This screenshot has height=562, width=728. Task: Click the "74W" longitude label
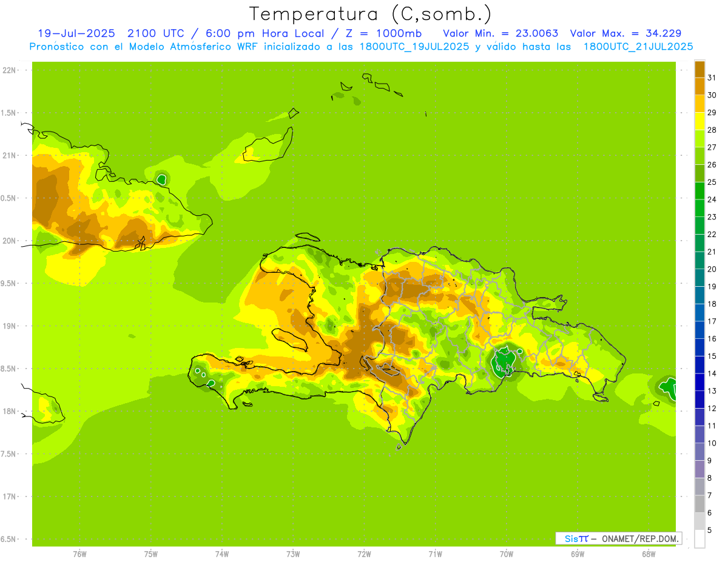point(222,554)
